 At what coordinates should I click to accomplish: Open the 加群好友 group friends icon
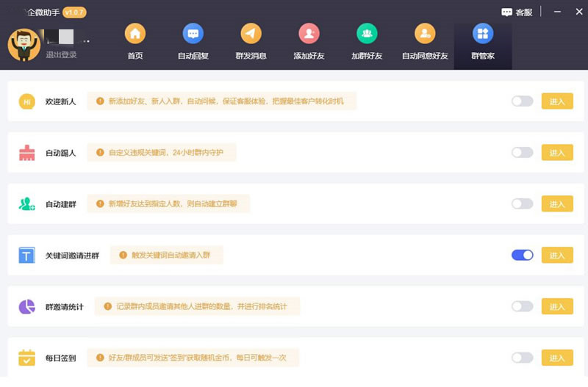[x=367, y=34]
